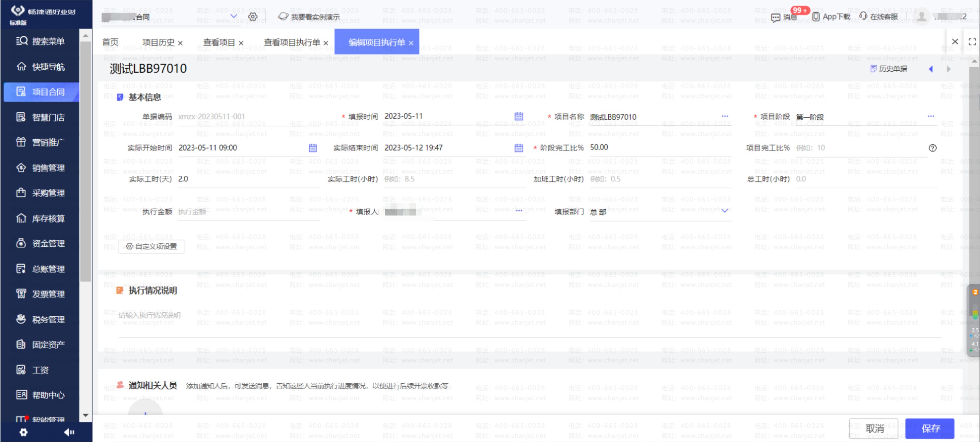This screenshot has height=442, width=980.
Task: Collapse the sidebar with bottom arrow icon
Action: [x=69, y=432]
